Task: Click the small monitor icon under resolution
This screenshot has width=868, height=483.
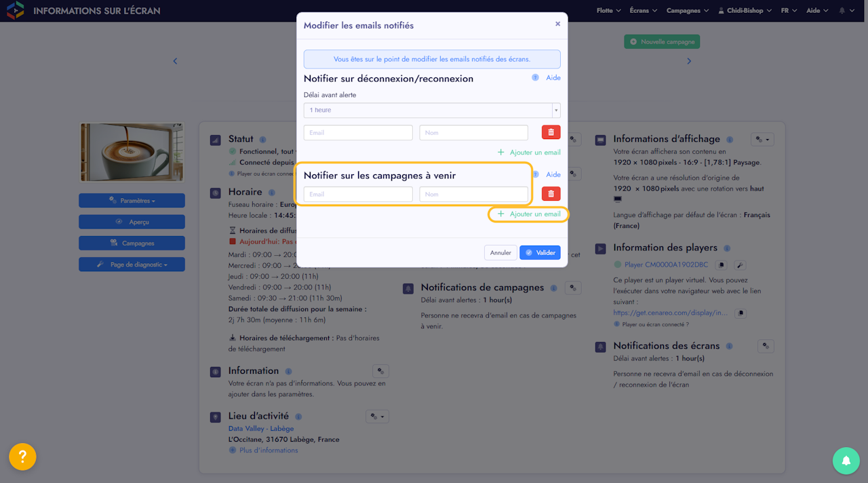Action: pyautogui.click(x=618, y=199)
